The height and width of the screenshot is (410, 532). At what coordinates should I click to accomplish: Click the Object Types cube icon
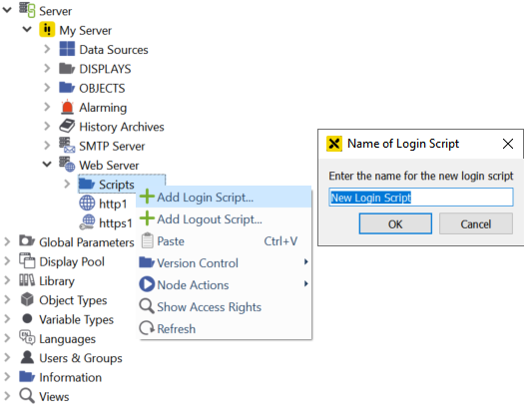(x=27, y=299)
